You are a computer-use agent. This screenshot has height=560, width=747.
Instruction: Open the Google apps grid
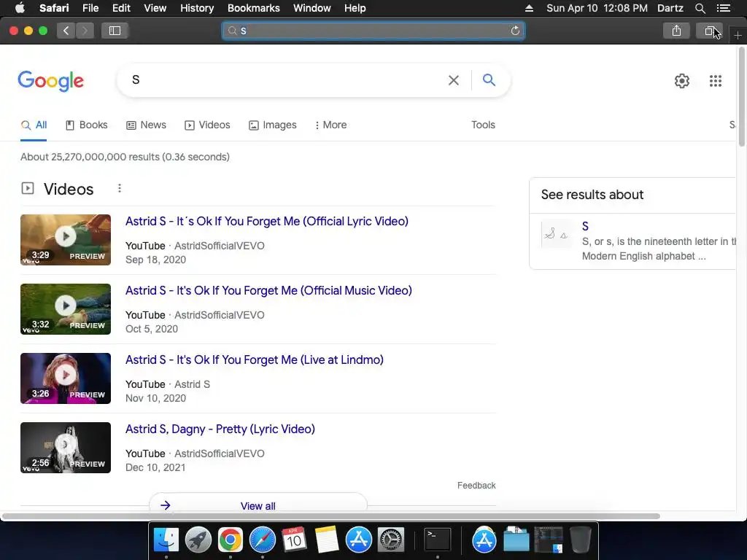click(716, 80)
